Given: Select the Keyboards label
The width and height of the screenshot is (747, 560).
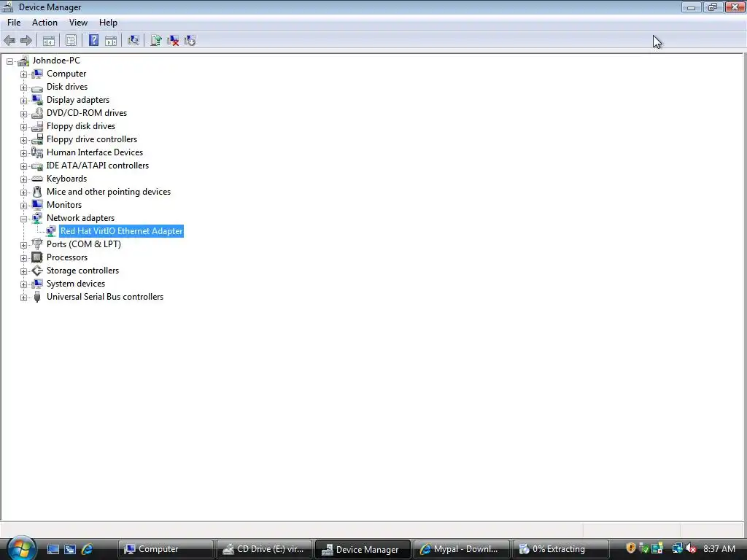Looking at the screenshot, I should click(x=66, y=179).
